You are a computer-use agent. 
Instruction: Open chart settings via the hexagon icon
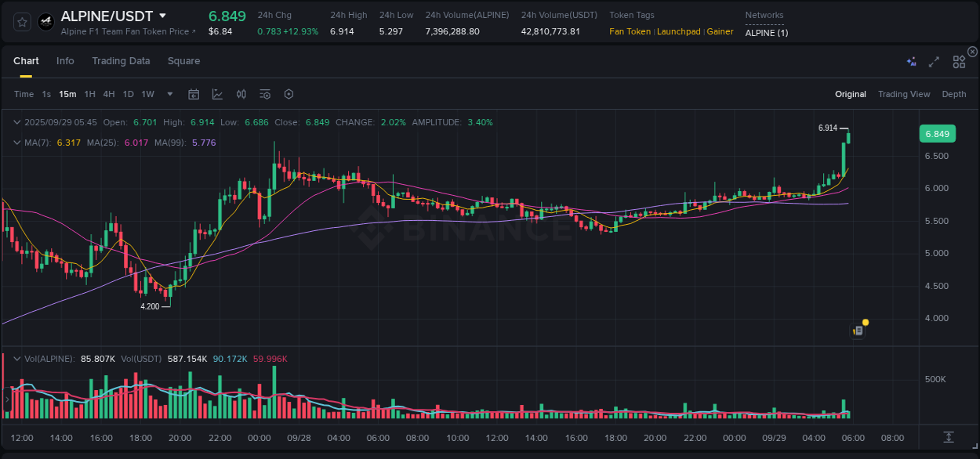coord(289,93)
